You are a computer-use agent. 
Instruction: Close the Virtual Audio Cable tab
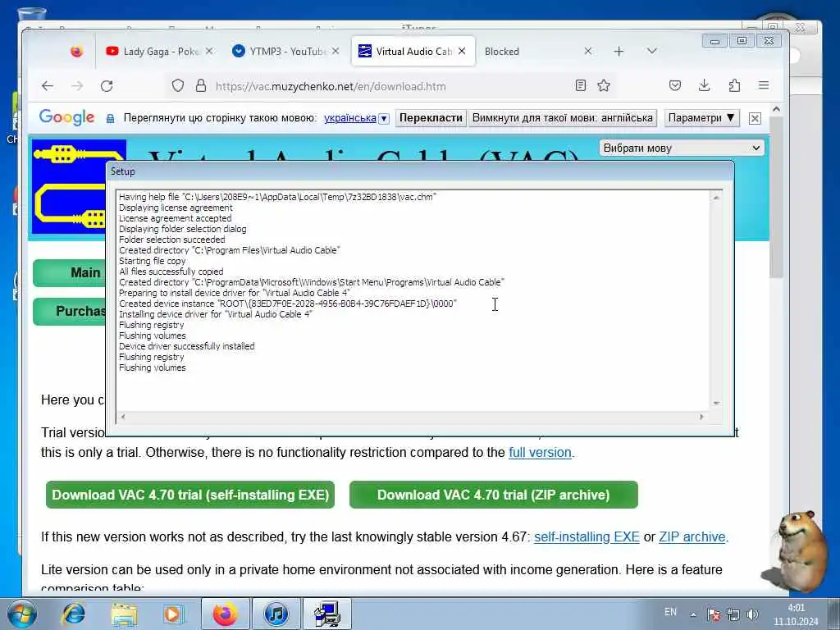coord(462,51)
